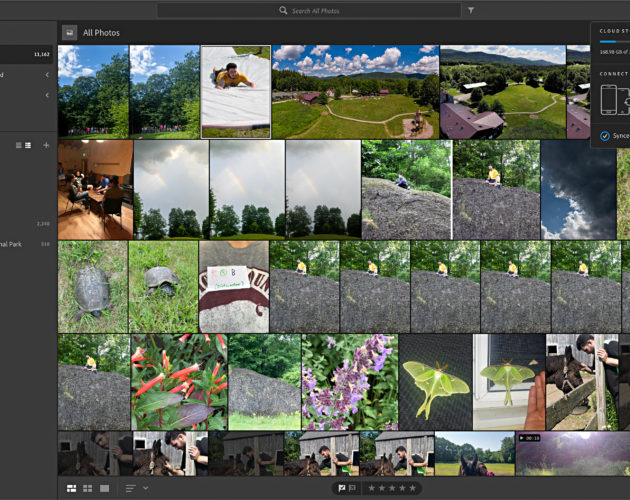Set rating to three stars
This screenshot has width=630, height=500.
[392, 488]
